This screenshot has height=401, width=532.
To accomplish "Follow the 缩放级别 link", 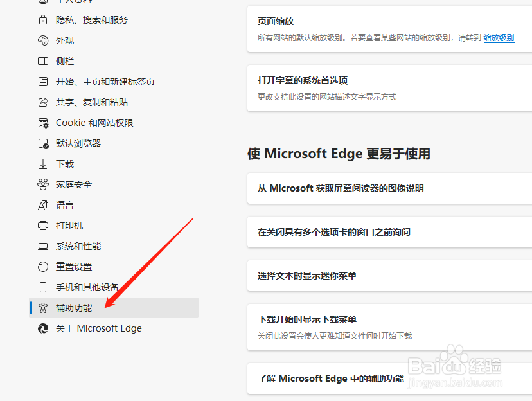I will (499, 38).
